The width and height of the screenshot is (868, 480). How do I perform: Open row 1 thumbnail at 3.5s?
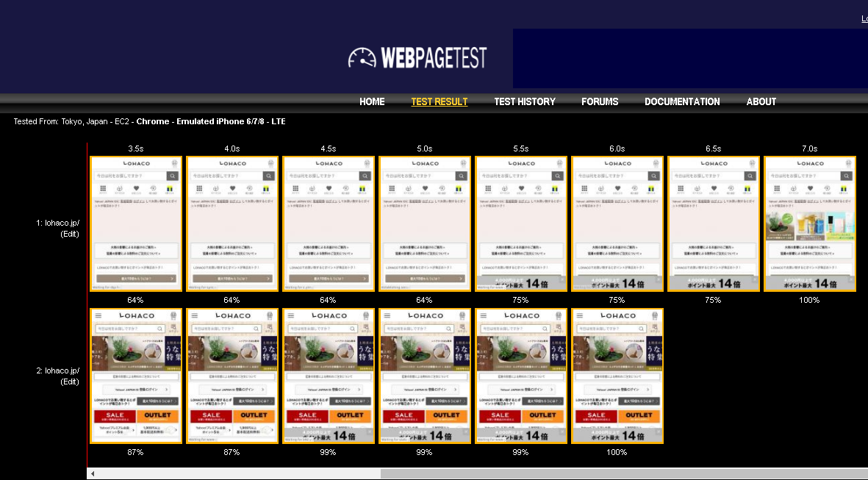click(x=136, y=223)
